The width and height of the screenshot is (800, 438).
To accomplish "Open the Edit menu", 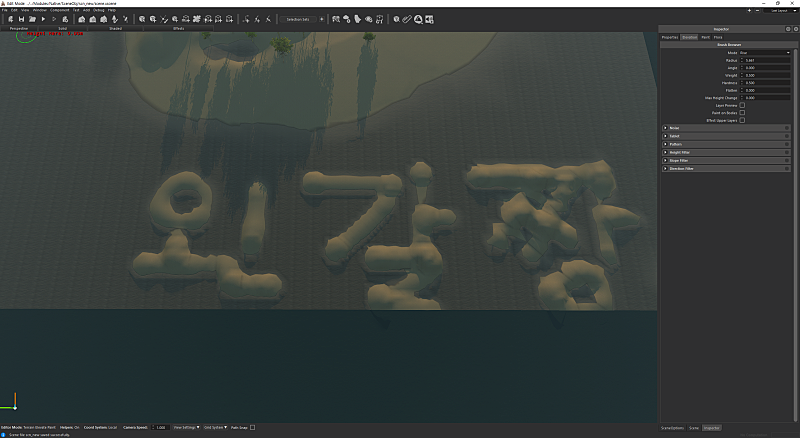I will coord(14,10).
